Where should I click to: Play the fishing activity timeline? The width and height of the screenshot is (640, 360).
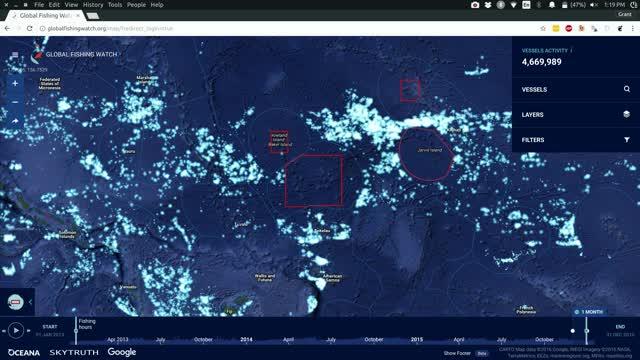pyautogui.click(x=16, y=330)
